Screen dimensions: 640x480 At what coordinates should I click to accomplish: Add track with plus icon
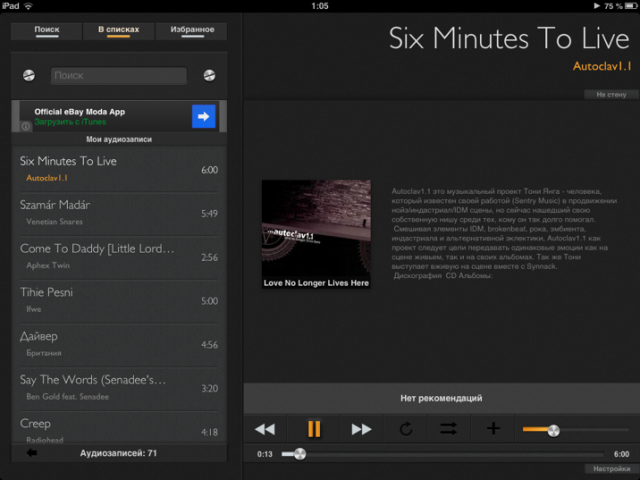click(x=493, y=429)
